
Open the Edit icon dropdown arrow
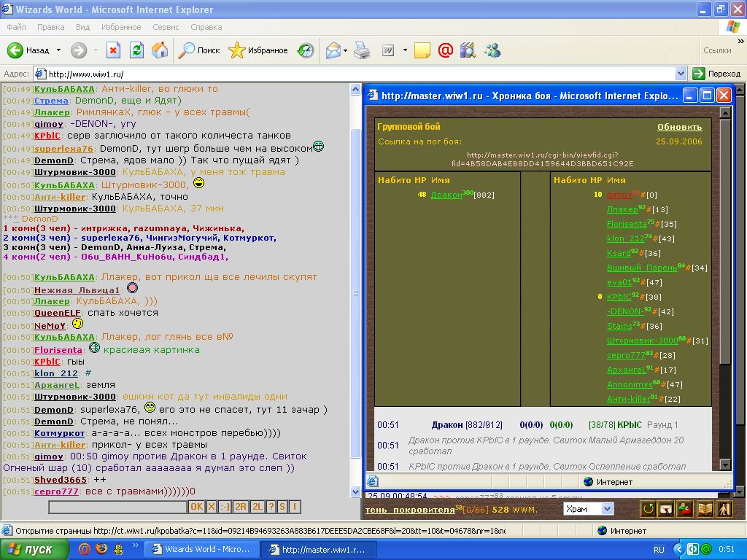click(x=405, y=50)
